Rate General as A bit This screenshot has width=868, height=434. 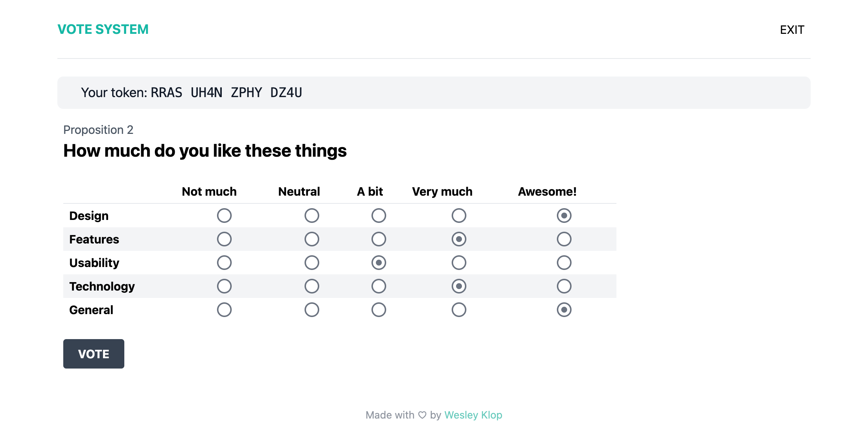coord(378,310)
